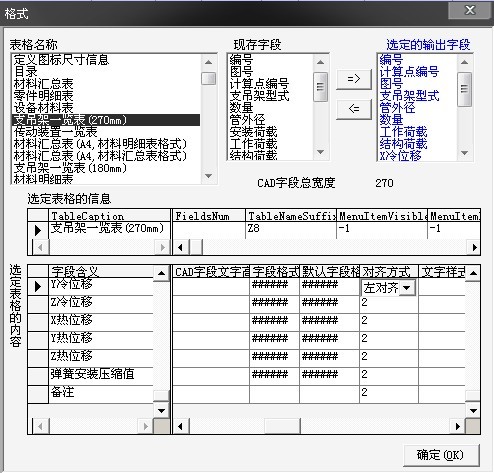Select the X热位移 row

click(x=101, y=322)
